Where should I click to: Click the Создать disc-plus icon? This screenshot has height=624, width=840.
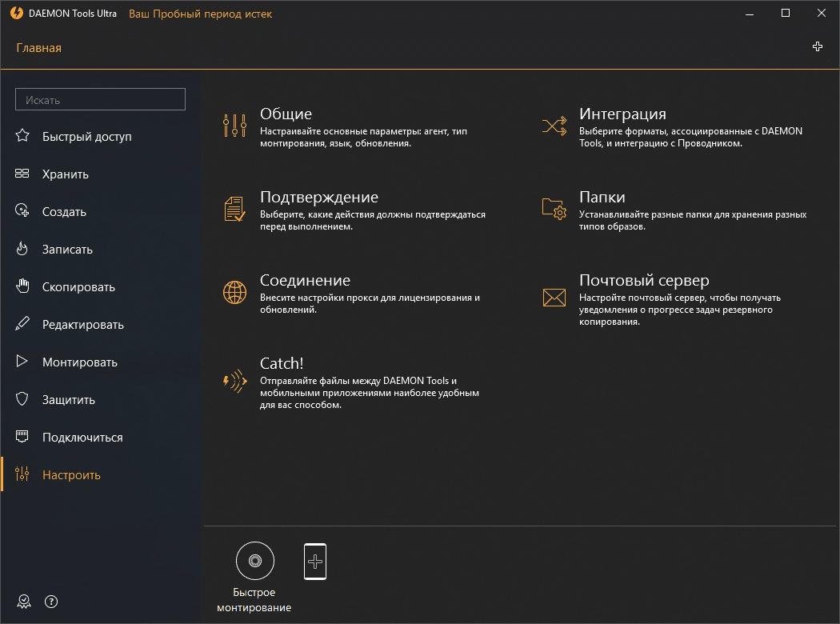tap(22, 210)
